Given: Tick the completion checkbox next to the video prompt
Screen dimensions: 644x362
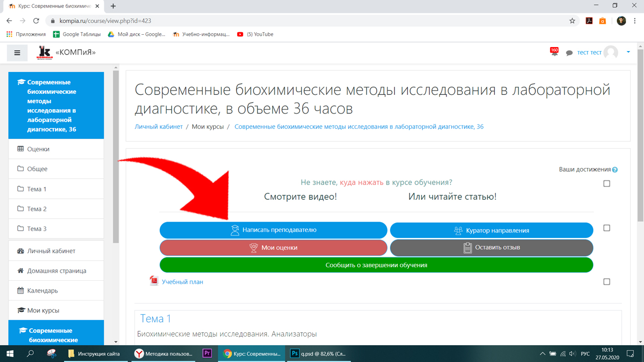Looking at the screenshot, I should pos(606,183).
